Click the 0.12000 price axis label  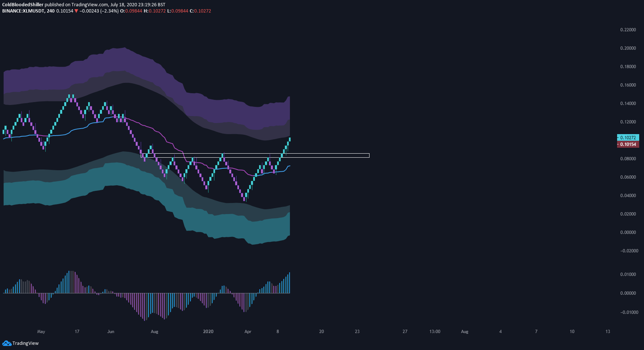pos(628,122)
